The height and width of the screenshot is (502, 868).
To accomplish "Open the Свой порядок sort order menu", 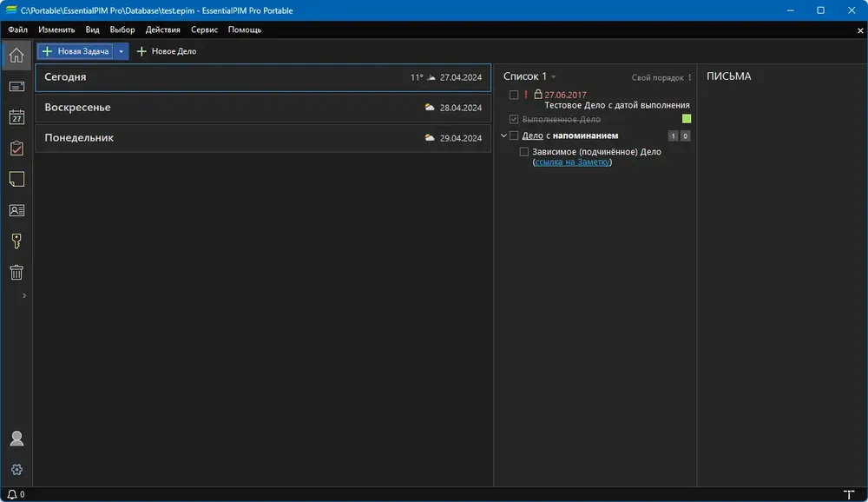I will pos(658,77).
